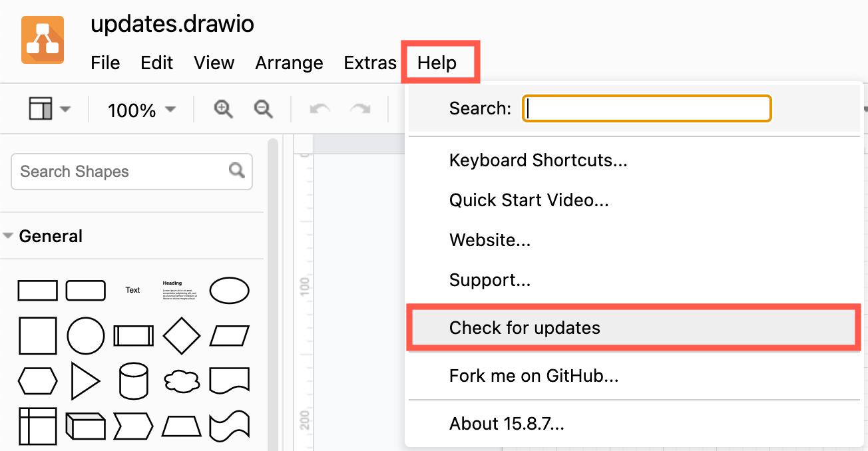Select the Parallelogram shape
This screenshot has height=451, width=868.
229,336
